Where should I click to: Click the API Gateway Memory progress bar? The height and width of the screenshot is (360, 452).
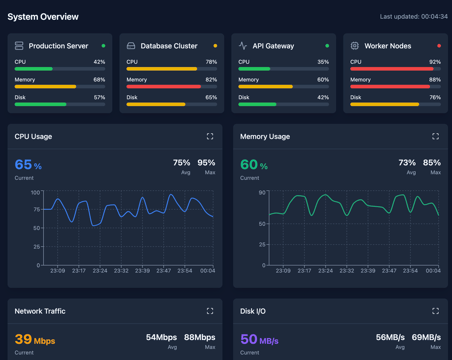(284, 87)
